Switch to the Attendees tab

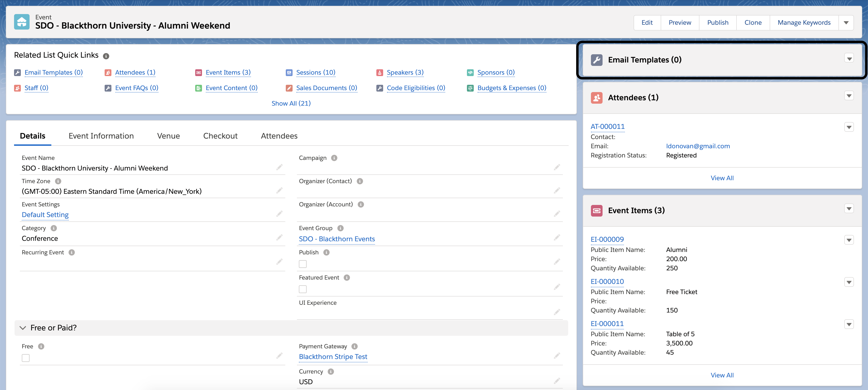click(x=279, y=136)
